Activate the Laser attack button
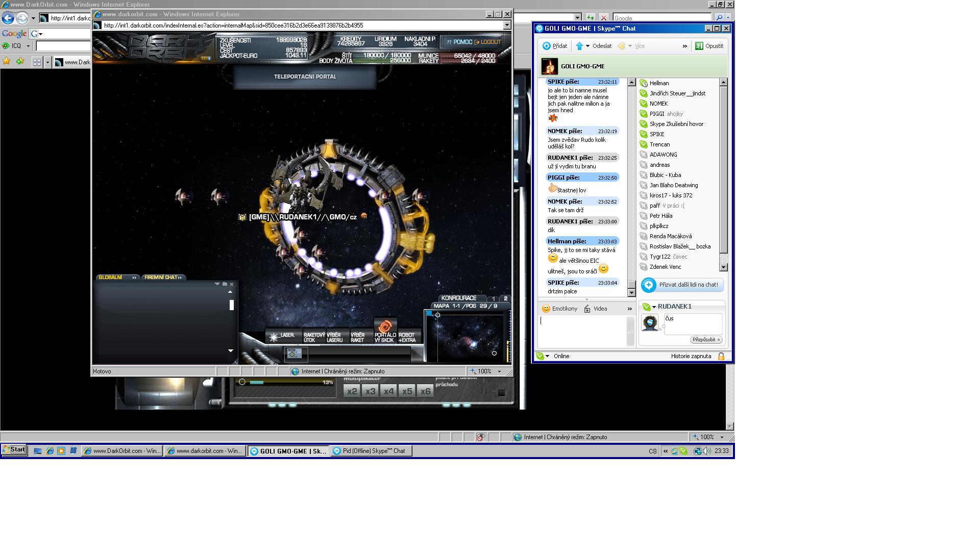This screenshot has width=980, height=556. pos(282,336)
